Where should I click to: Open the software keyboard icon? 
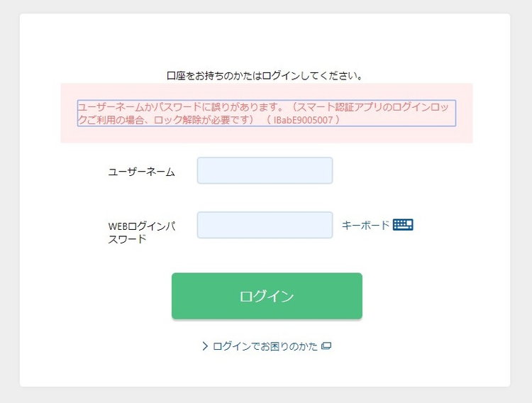[403, 225]
